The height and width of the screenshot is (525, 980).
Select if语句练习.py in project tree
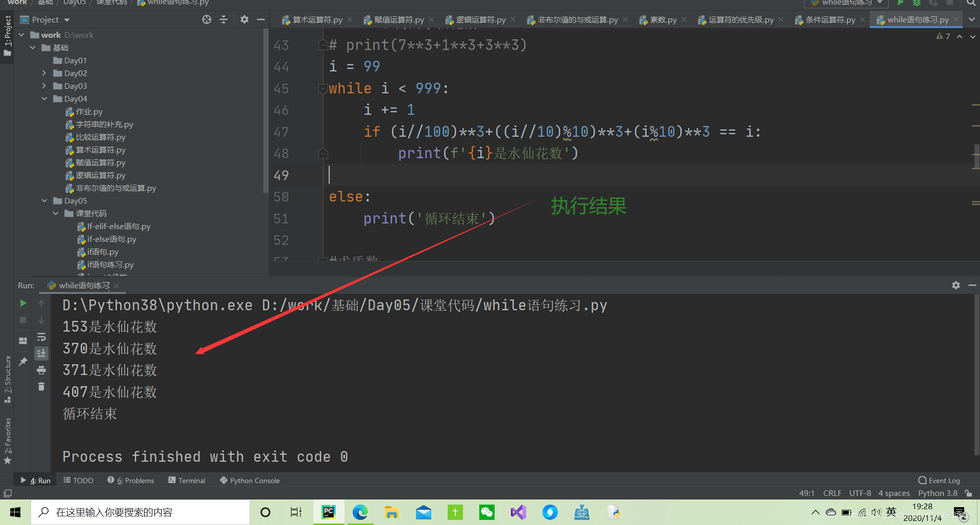click(x=105, y=264)
